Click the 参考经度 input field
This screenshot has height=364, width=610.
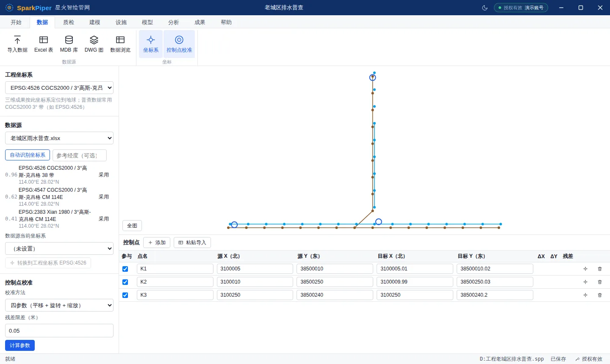[x=80, y=155]
